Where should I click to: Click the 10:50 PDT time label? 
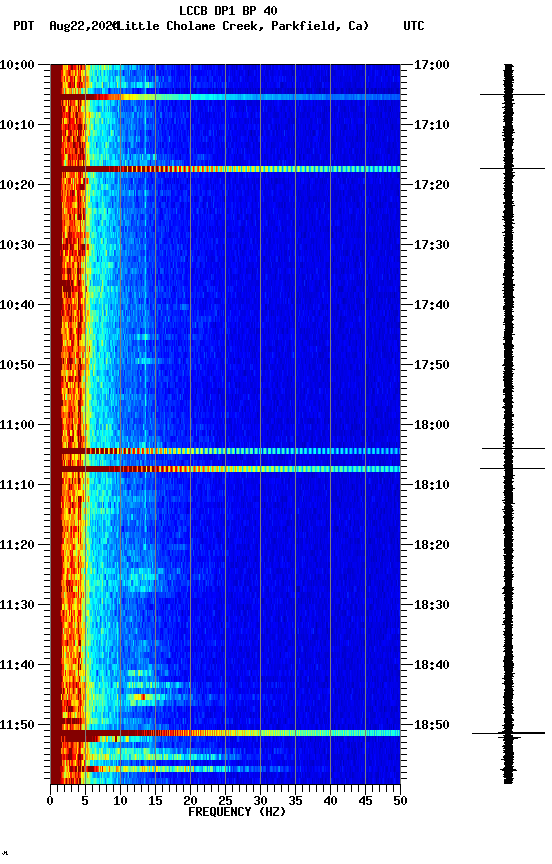point(17,365)
